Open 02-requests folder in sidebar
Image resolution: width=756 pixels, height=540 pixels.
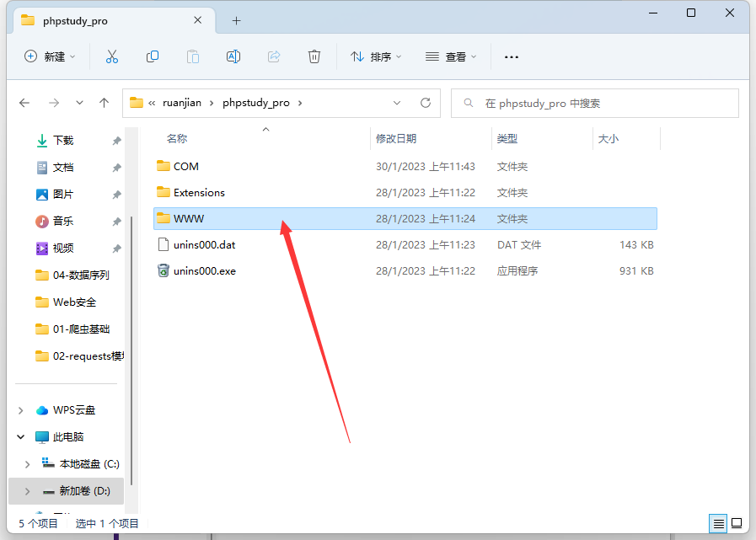pos(88,356)
